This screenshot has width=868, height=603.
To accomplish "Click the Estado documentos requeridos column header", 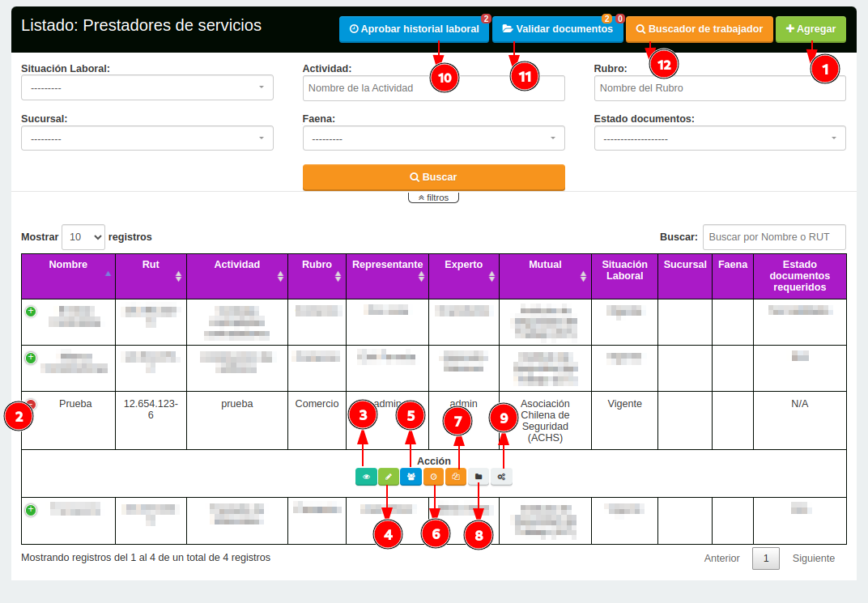I will click(799, 276).
